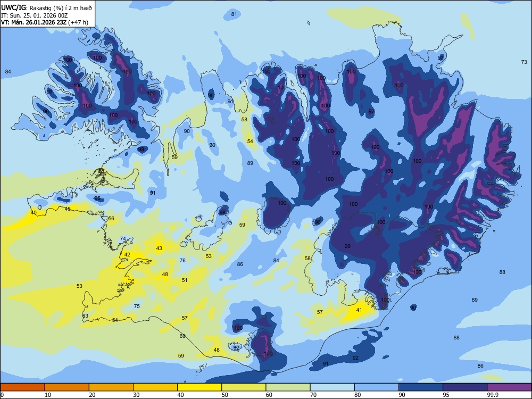Click the humidity value '45' on the map
532x399 pixels.
(68, 209)
